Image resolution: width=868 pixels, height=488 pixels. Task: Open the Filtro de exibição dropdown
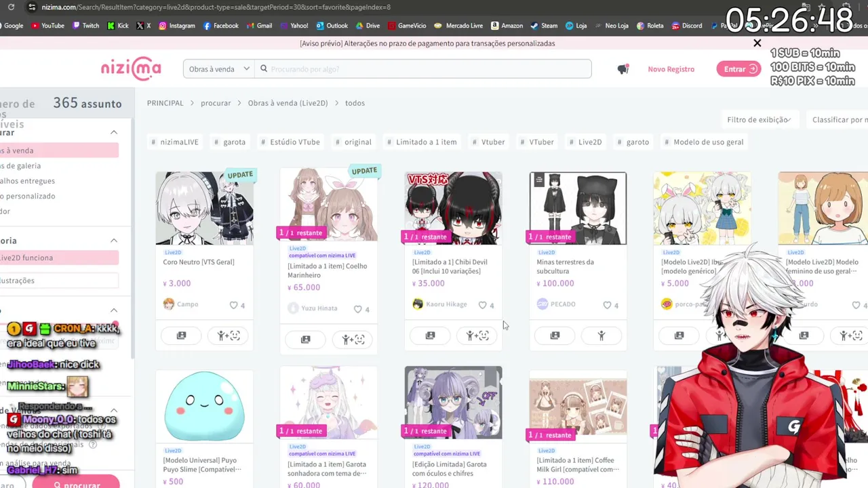tap(759, 119)
